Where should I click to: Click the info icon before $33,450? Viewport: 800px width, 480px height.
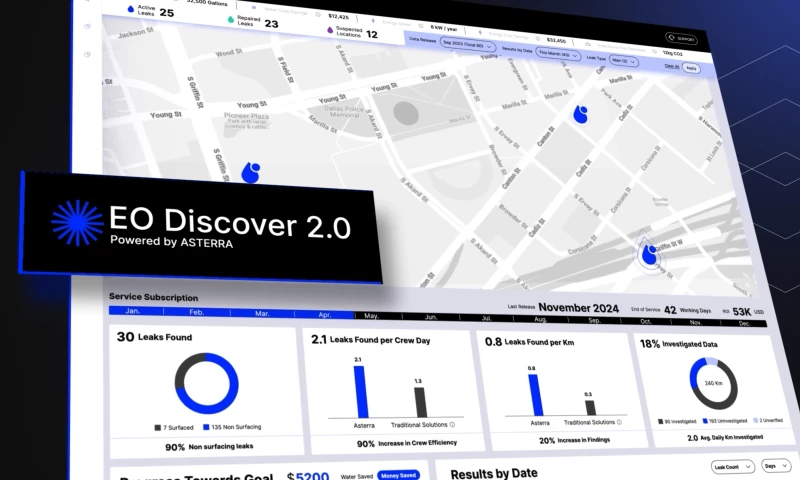(x=538, y=38)
